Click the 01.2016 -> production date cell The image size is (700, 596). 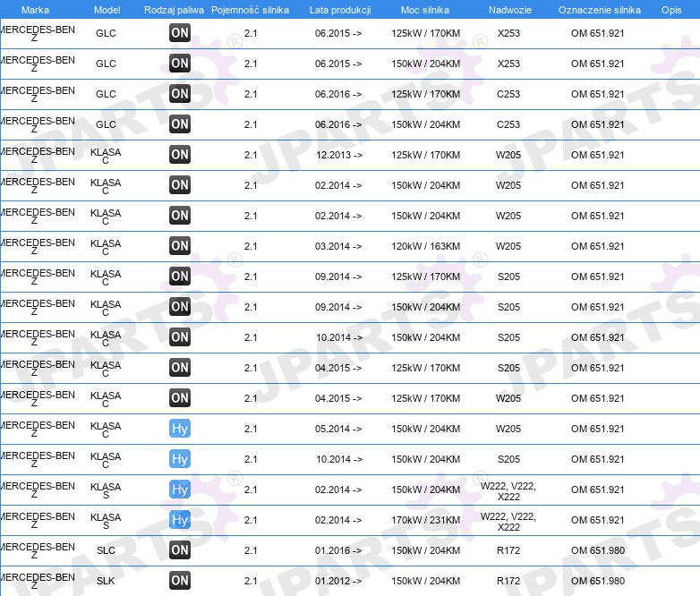tap(338, 550)
